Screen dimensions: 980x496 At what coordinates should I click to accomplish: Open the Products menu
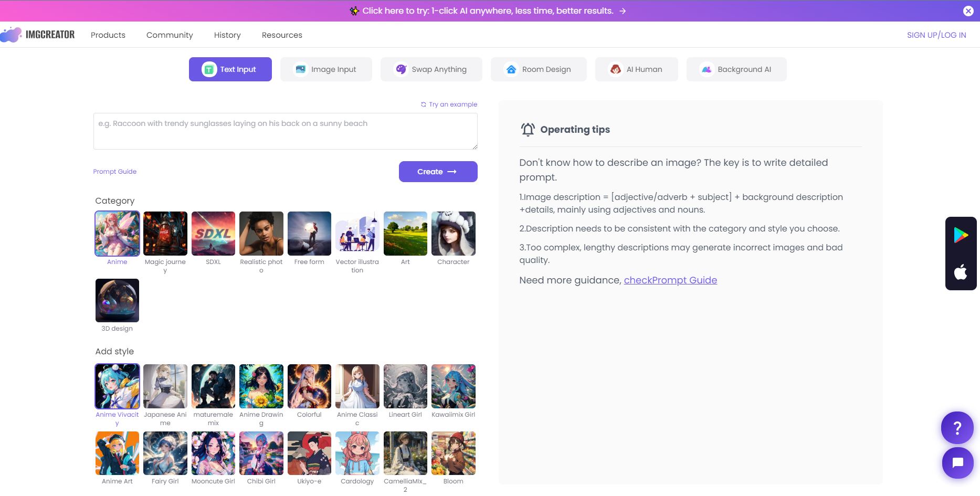108,35
